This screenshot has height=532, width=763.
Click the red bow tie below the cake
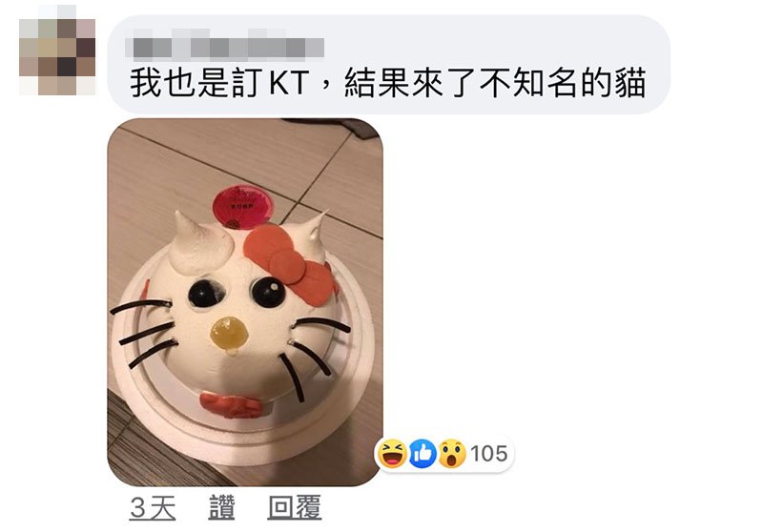coord(232,404)
